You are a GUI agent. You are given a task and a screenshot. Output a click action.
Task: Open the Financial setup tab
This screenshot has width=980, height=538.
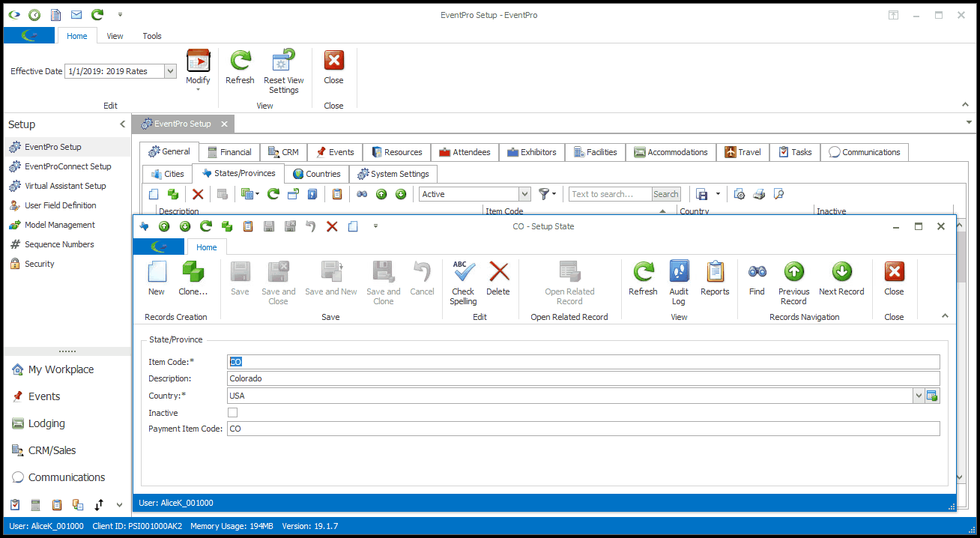(230, 152)
